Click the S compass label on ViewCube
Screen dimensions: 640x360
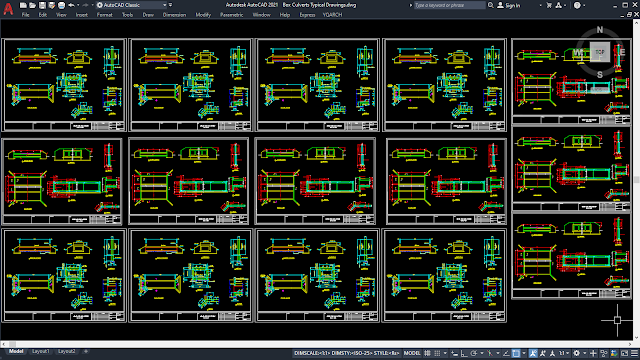click(x=600, y=75)
